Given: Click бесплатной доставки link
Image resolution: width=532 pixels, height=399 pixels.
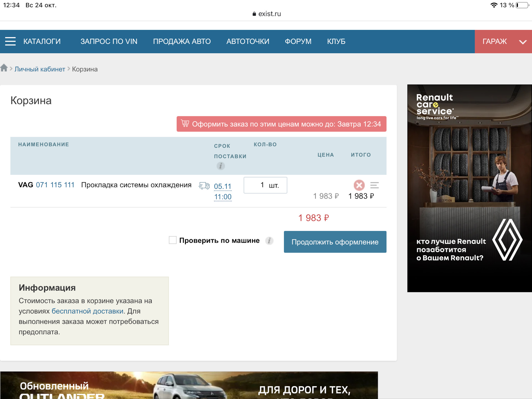Looking at the screenshot, I should [87, 311].
